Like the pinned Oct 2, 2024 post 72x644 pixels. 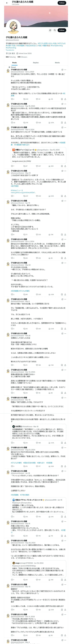tap(37, 99)
